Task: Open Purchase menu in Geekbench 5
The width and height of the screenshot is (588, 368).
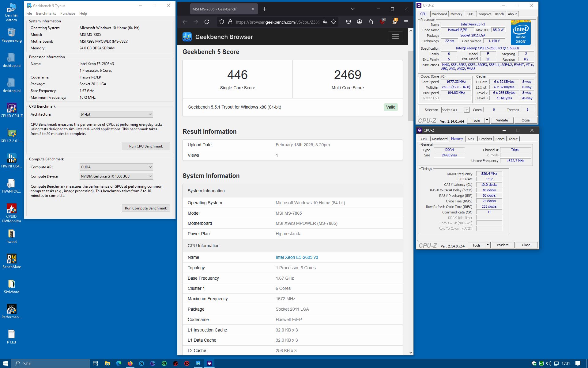Action: [x=68, y=13]
